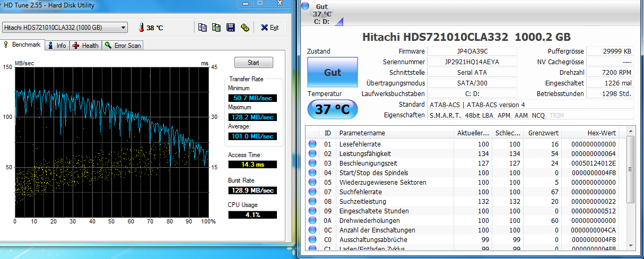Click the Suchzeitleistung parameter name
Viewport: 644px width, 259px height.
pos(363,201)
